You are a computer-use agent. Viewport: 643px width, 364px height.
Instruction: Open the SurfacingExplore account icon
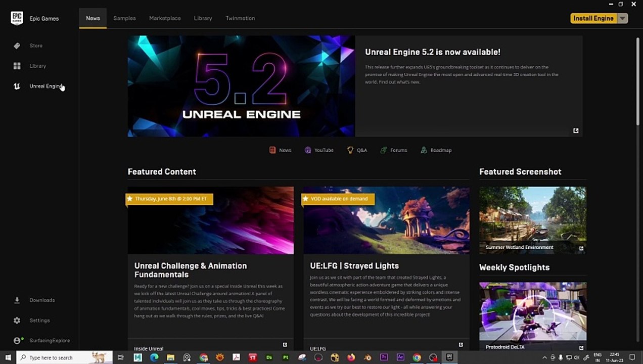tap(17, 340)
